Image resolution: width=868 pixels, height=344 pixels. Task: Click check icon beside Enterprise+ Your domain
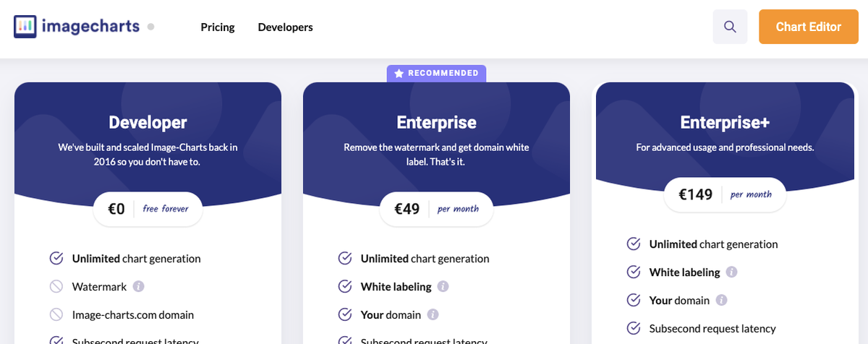coord(634,301)
